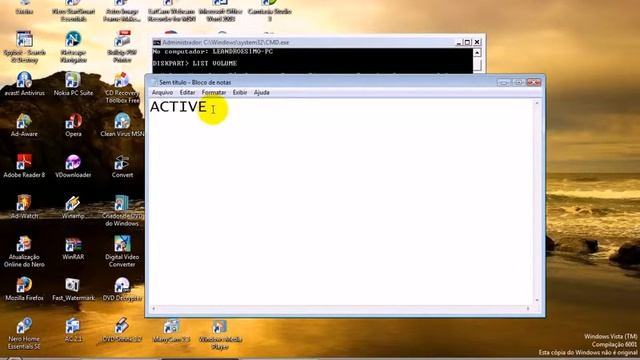Viewport: 640px width, 360px height.
Task: Select the Mozilla Firefox desktop icon
Action: click(24, 289)
